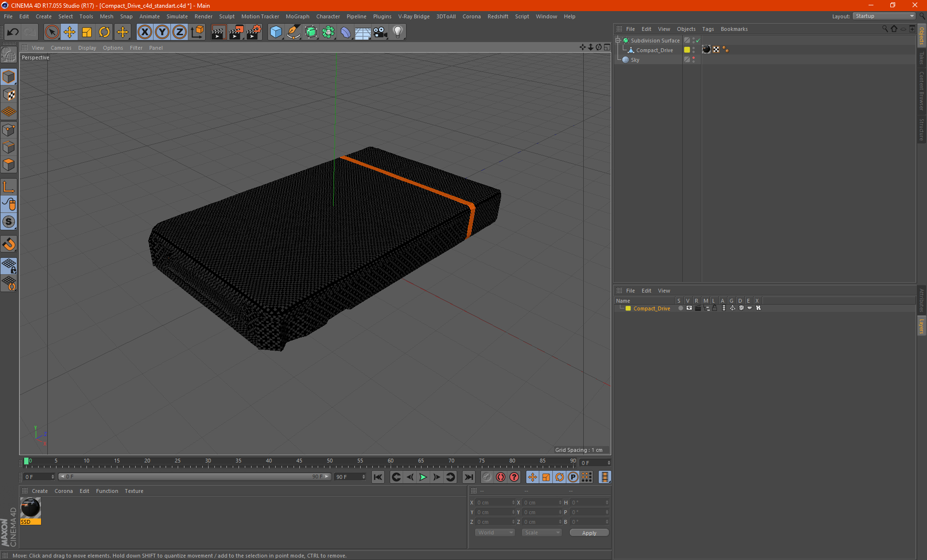Switch to Points mode
The width and height of the screenshot is (927, 560).
9,130
